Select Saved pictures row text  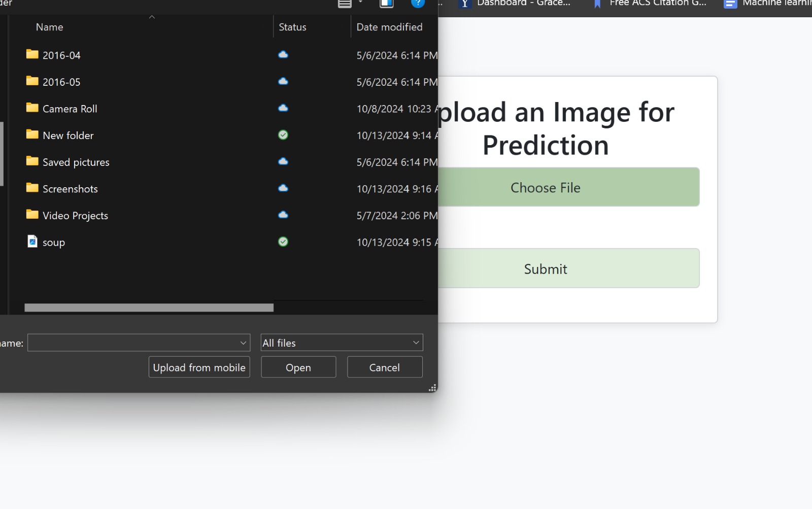point(76,162)
